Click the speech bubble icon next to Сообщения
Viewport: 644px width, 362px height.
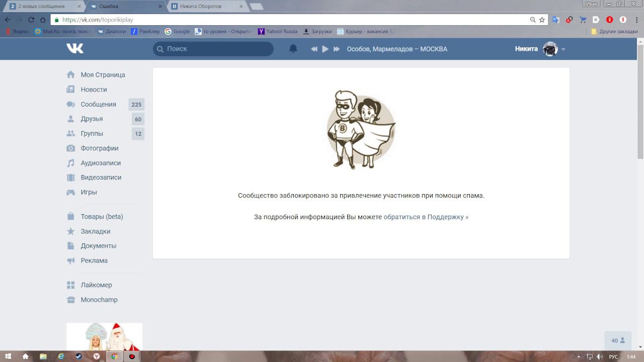pyautogui.click(x=71, y=104)
